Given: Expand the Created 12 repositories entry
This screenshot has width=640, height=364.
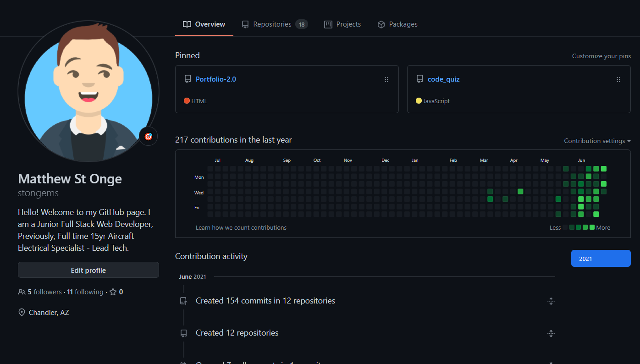Looking at the screenshot, I should coord(551,333).
